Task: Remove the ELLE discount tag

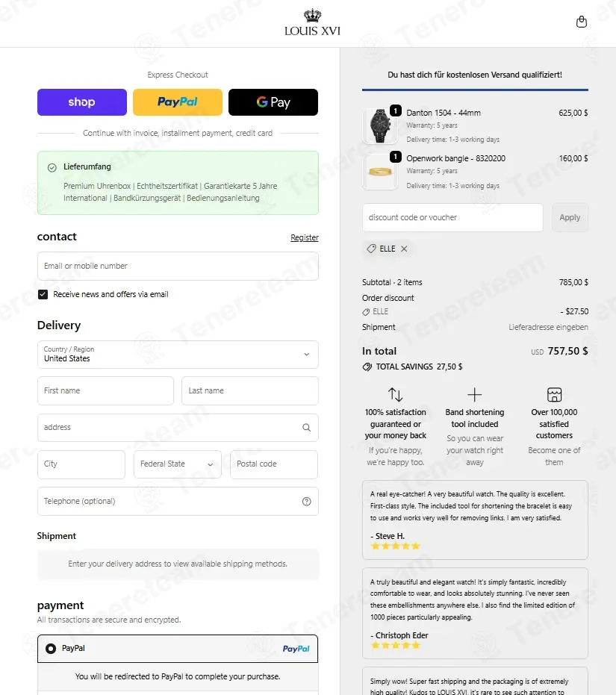Action: pyautogui.click(x=404, y=249)
